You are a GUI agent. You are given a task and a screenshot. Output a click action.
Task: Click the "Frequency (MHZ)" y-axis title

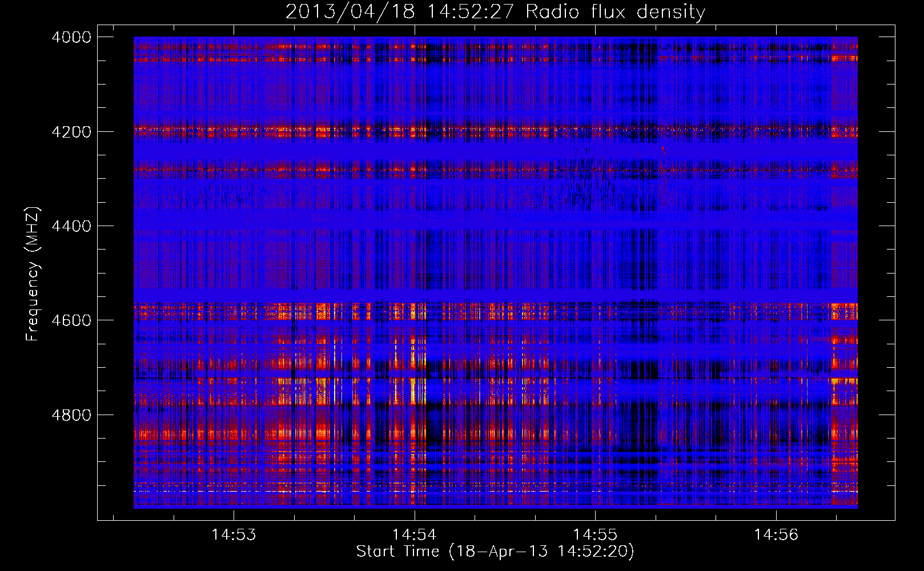(33, 274)
